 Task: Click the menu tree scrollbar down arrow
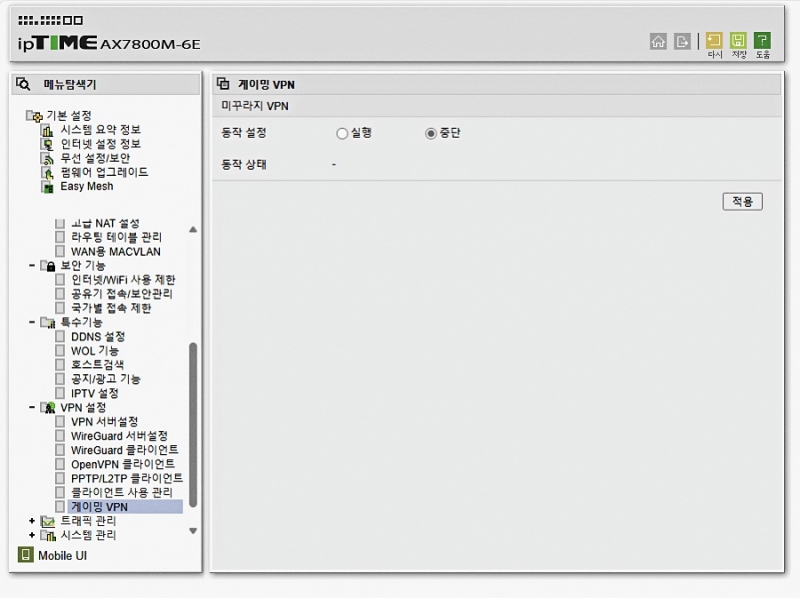point(193,531)
